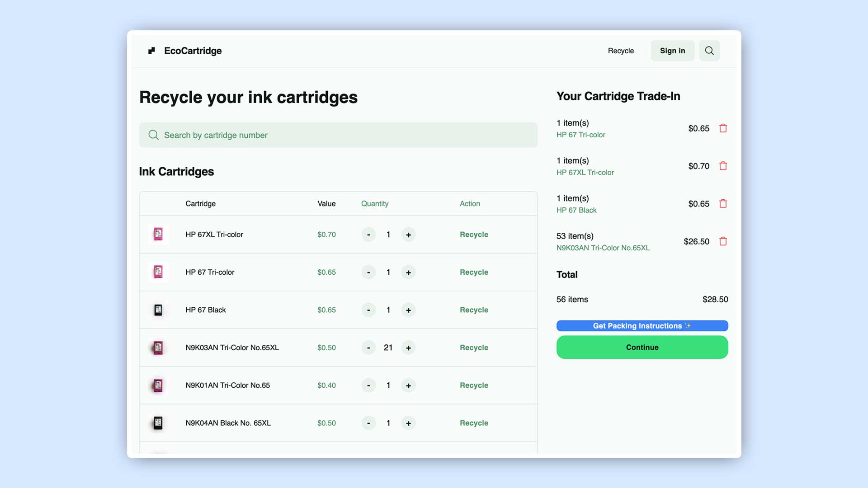Click N9K04AN Black No. 65XL cartridge image

pyautogui.click(x=158, y=423)
